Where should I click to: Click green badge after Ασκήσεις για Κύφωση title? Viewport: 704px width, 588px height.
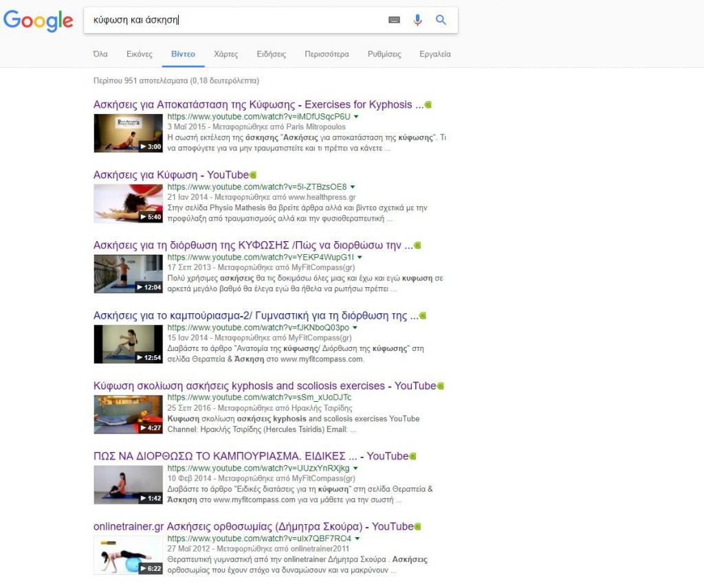(x=253, y=175)
